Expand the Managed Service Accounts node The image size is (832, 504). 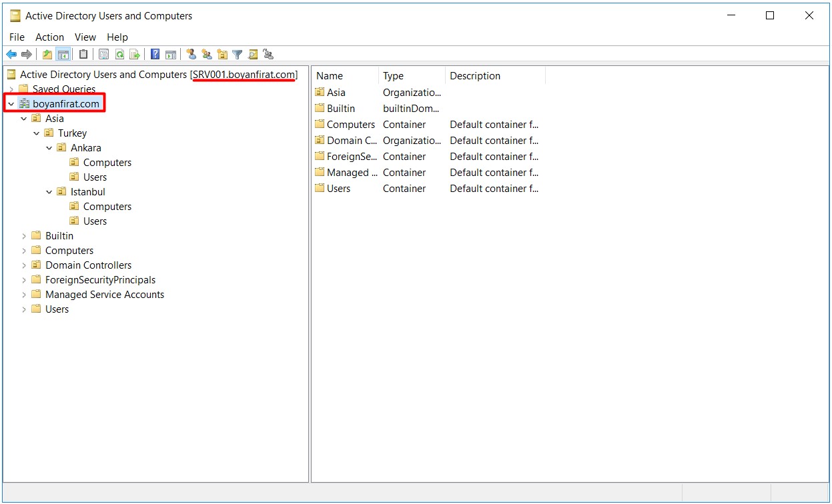pyautogui.click(x=24, y=295)
